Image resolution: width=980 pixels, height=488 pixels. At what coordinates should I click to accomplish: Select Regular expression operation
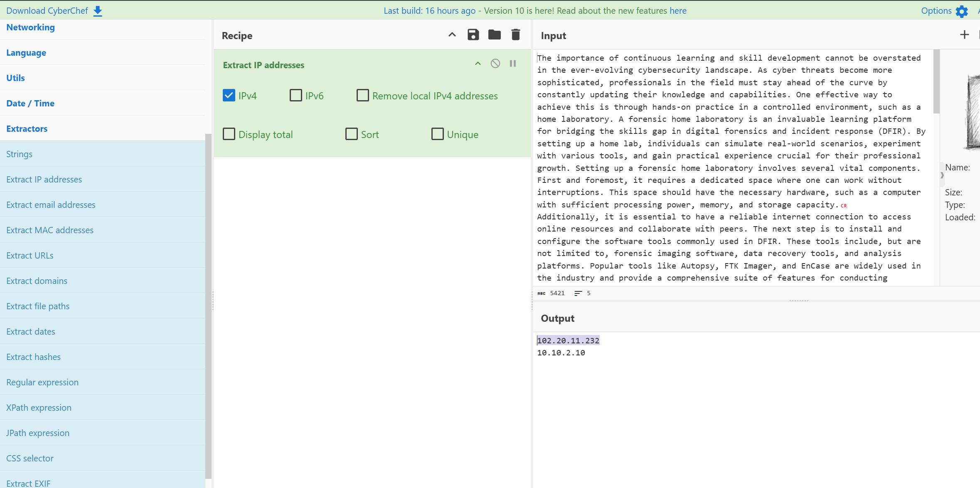tap(103, 382)
